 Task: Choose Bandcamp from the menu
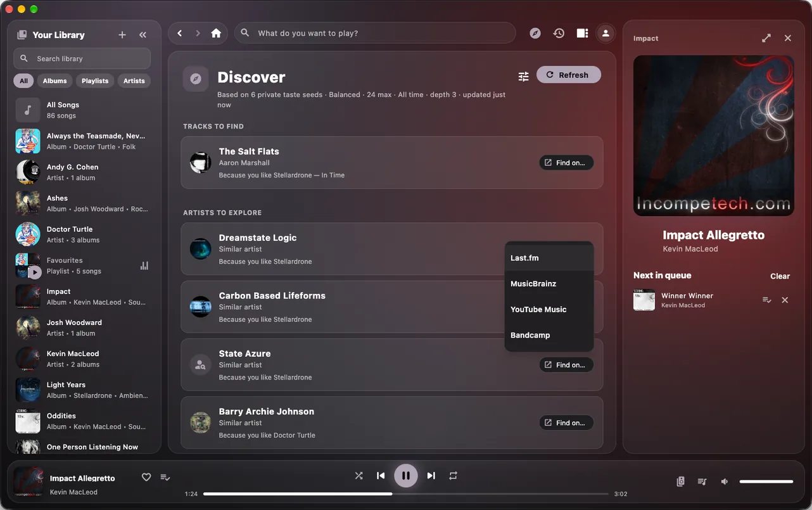549,335
